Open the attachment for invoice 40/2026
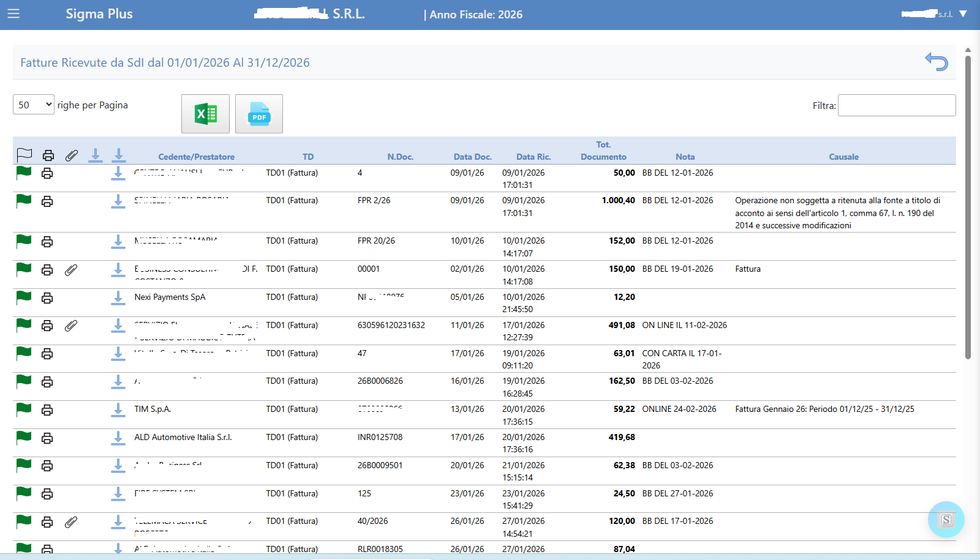Screen dimensions: 980x560 pyautogui.click(x=71, y=522)
